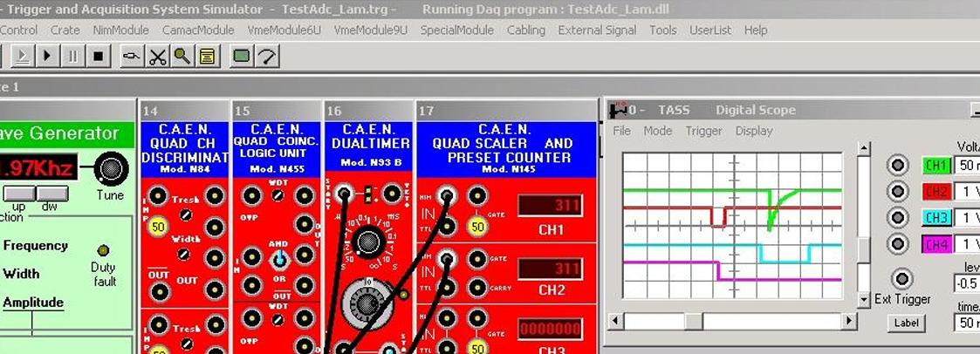Screen dimensions: 980x354
Task: Click the scope horizontal scrollbar thumb
Action: pyautogui.click(x=694, y=321)
